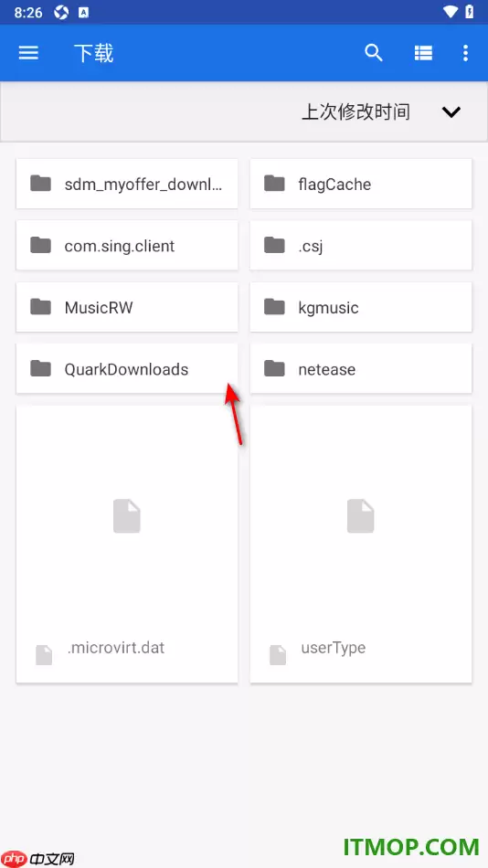
Task: Open the netease folder
Action: 361,369
